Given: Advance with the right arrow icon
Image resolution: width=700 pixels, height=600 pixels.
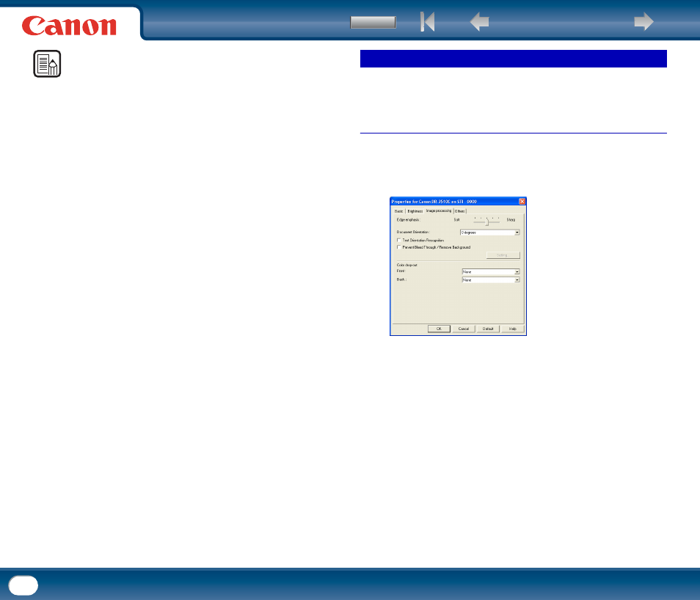Looking at the screenshot, I should click(x=644, y=21).
